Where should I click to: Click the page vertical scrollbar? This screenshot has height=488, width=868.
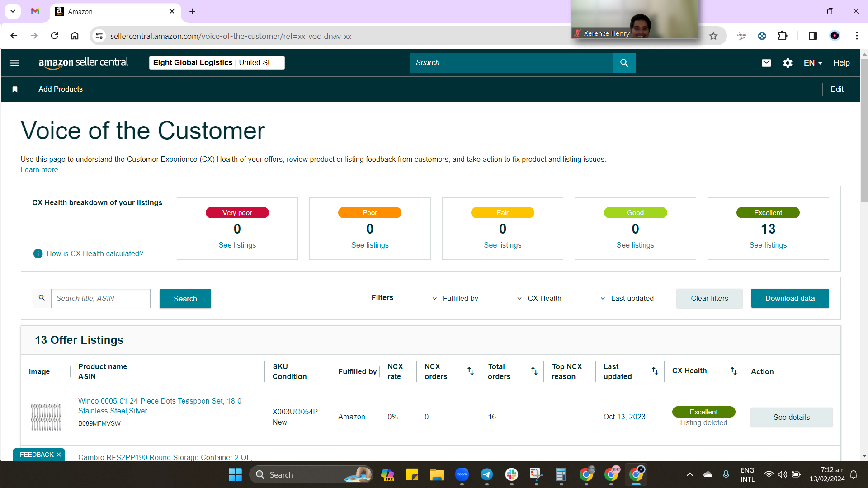point(864,131)
